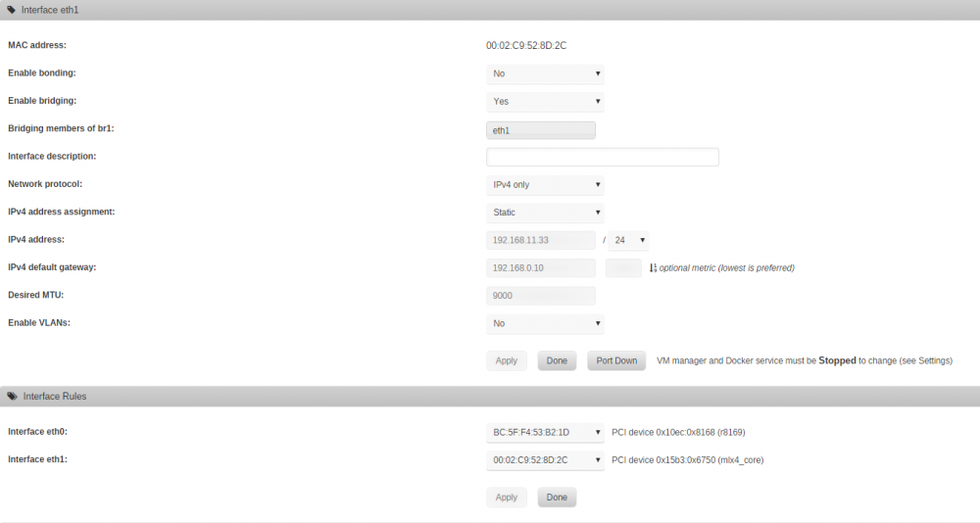Click the MAC address value 00:02:C9:52:8D:2C
980x523 pixels.
tap(526, 46)
